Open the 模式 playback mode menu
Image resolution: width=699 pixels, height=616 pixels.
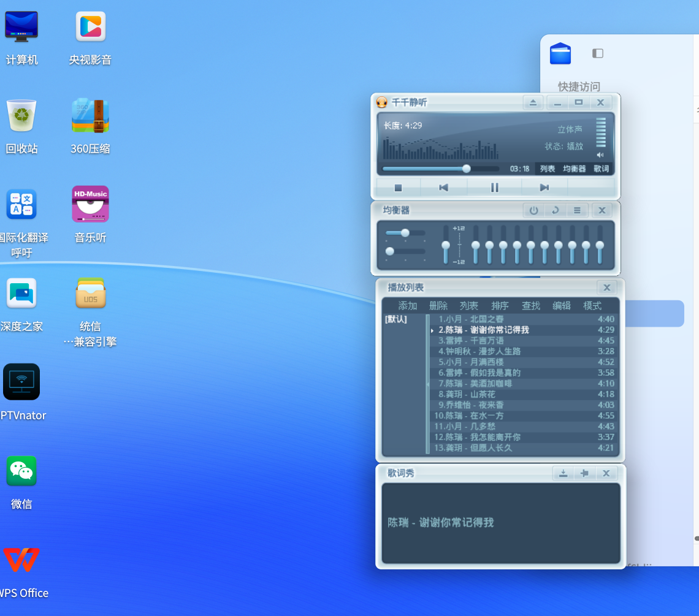[592, 305]
